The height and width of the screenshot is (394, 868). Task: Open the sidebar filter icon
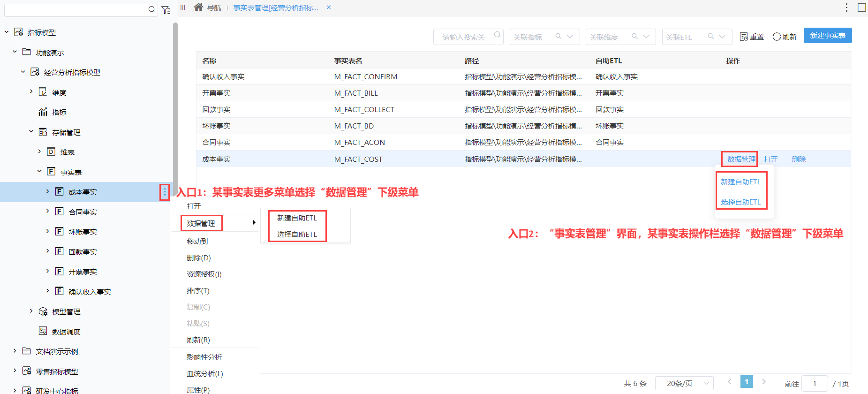point(166,10)
